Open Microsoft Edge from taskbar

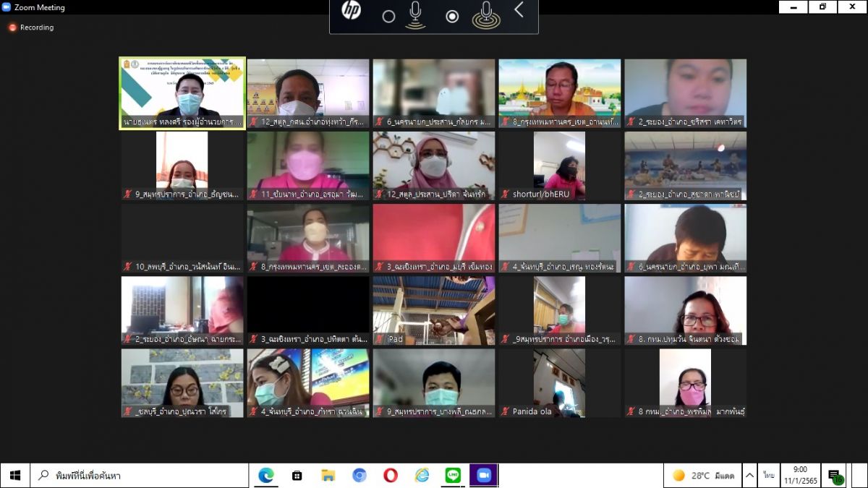[x=266, y=475]
